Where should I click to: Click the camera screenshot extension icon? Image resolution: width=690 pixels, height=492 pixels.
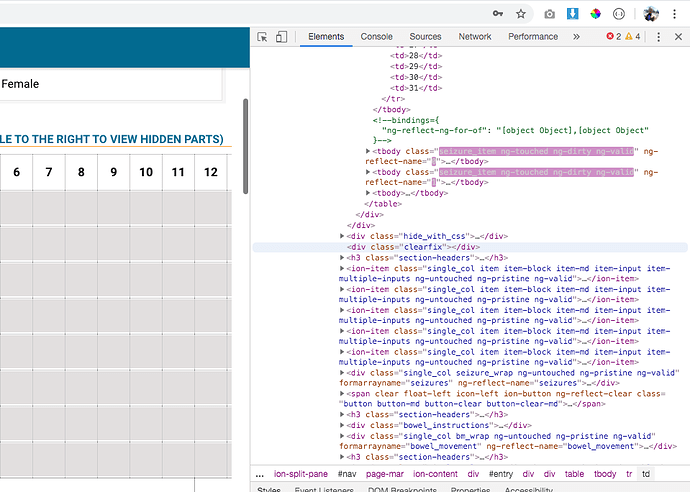point(549,14)
